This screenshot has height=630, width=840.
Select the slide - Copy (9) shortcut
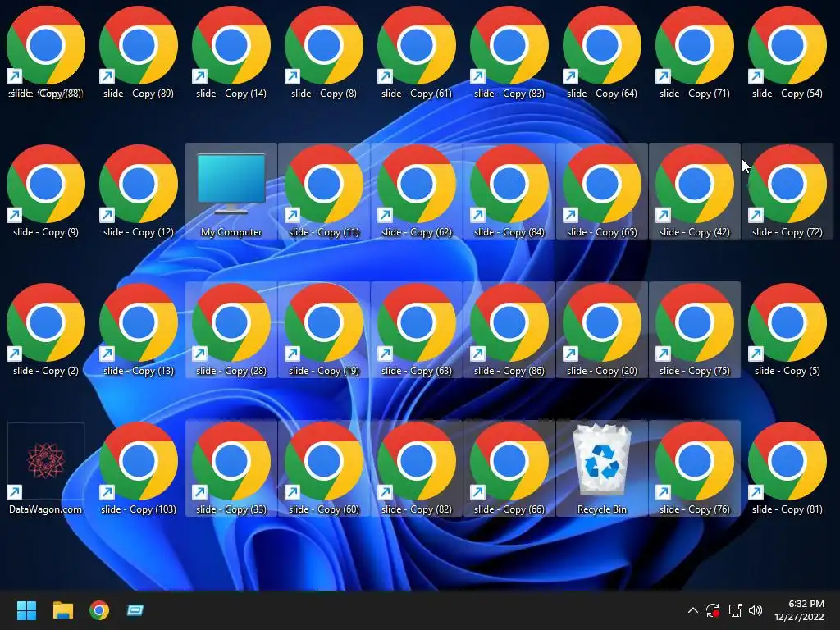coord(46,191)
